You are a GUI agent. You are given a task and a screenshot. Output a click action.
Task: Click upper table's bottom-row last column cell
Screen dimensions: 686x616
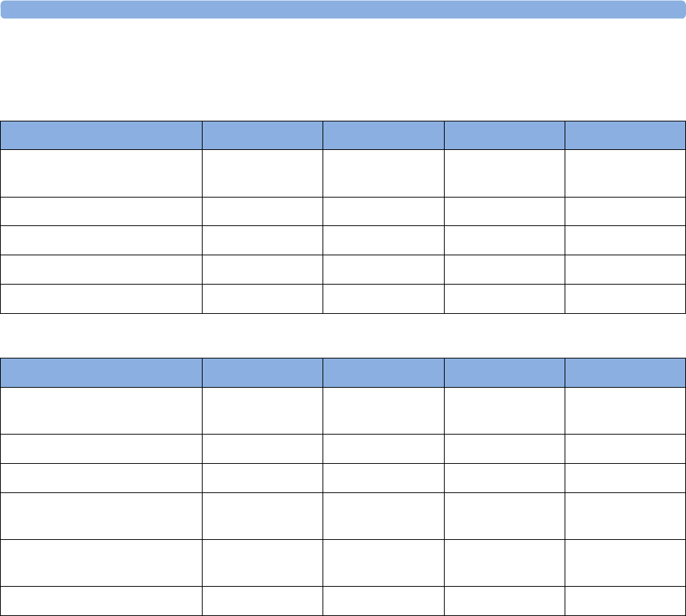tap(625, 298)
